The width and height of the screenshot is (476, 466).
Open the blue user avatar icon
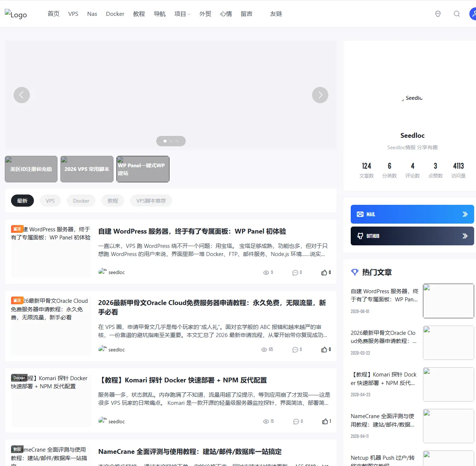tap(473, 14)
